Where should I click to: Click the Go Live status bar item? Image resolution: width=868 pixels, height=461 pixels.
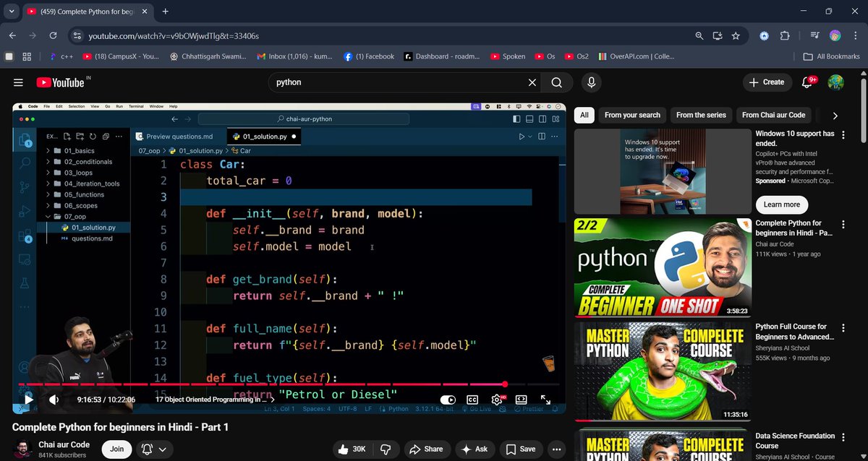(482, 408)
